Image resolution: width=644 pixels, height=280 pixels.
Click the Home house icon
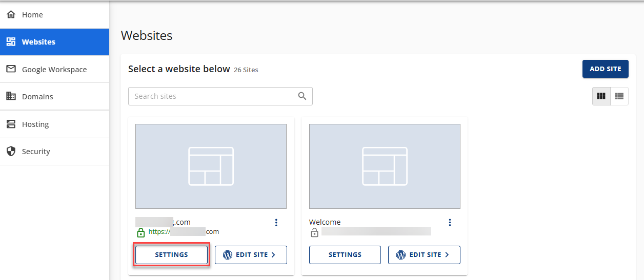click(11, 15)
